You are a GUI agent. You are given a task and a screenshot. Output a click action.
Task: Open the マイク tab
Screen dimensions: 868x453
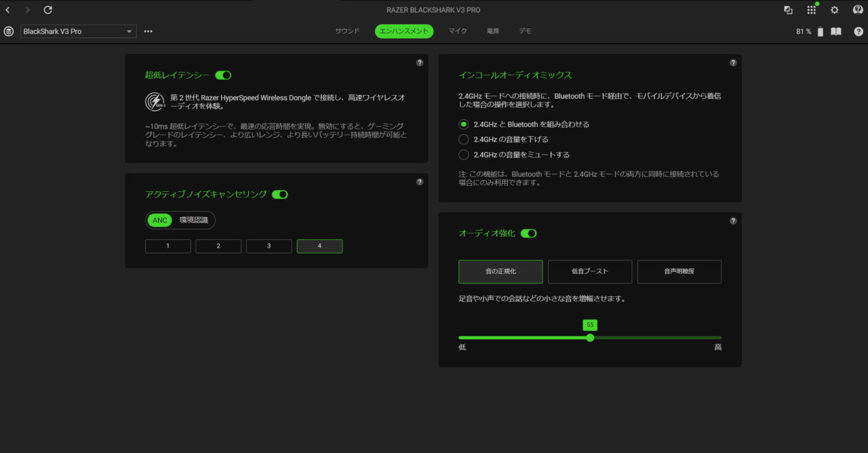(457, 31)
